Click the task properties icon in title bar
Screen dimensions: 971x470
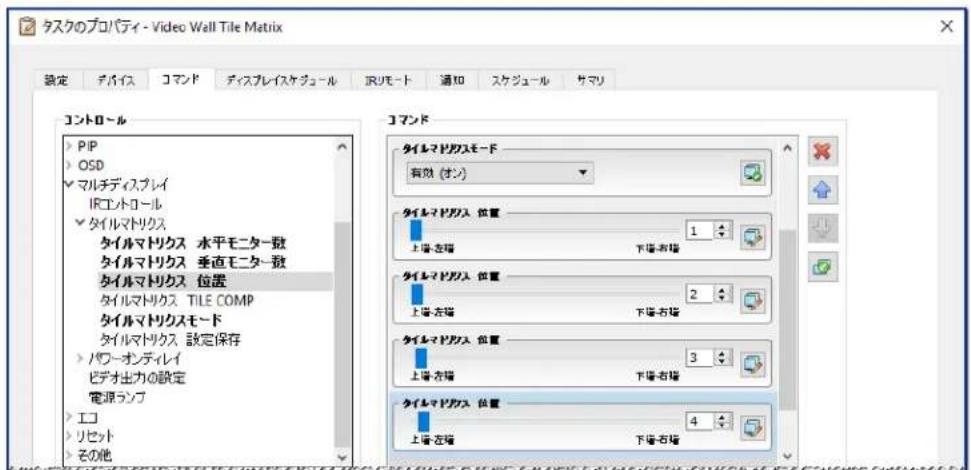[x=27, y=28]
